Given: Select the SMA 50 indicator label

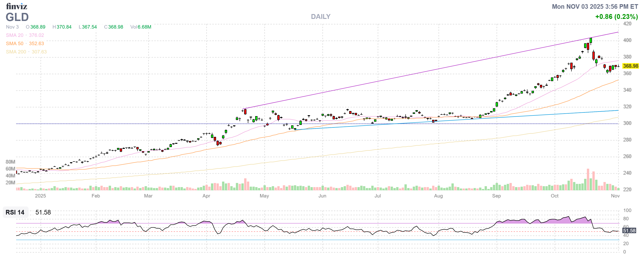Looking at the screenshot, I should [15, 44].
